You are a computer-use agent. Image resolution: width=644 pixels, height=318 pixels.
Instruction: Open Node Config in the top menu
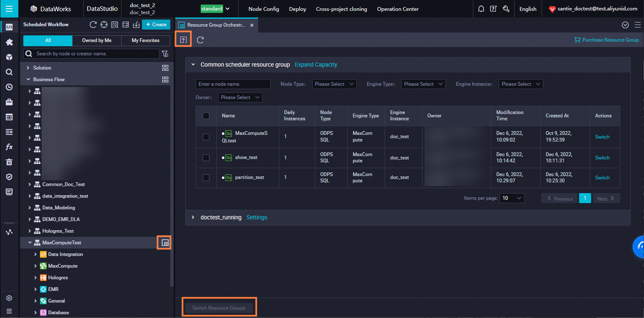pos(264,9)
